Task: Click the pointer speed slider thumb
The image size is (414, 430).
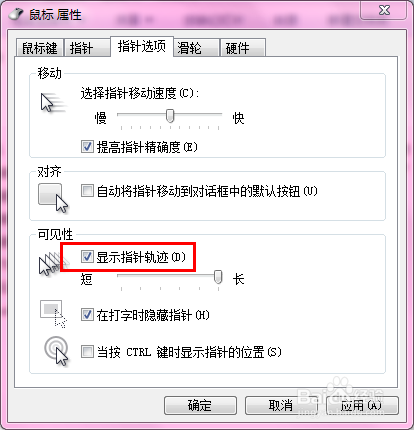Action: 170,116
